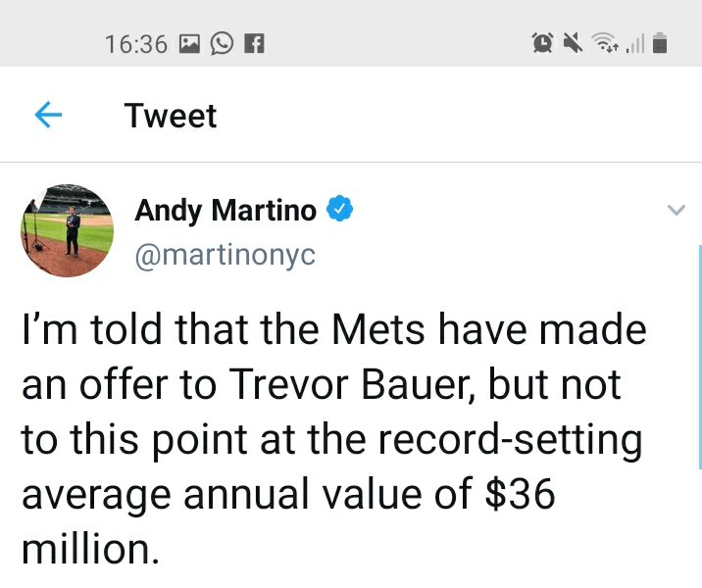
Task: Tap the Wi-Fi status icon
Action: pos(608,42)
